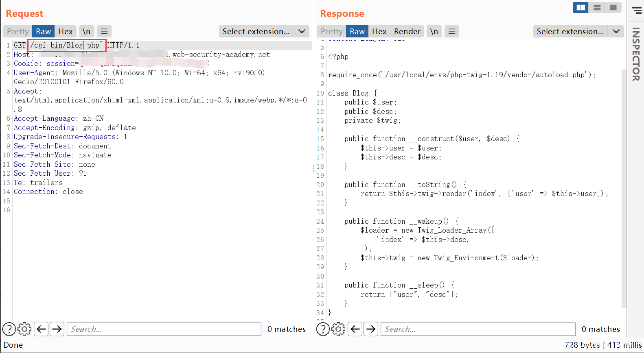This screenshot has height=353, width=644.
Task: Go to previous match in Request search
Action: (42, 329)
